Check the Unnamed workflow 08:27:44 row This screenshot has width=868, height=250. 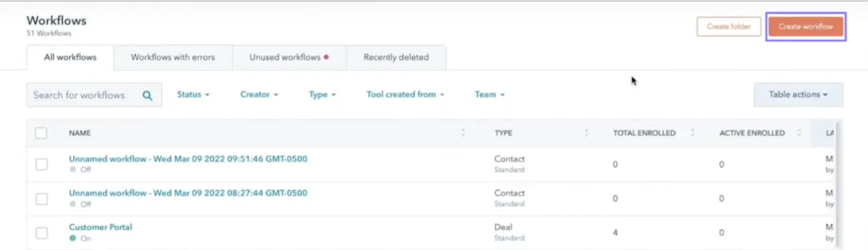tap(41, 199)
